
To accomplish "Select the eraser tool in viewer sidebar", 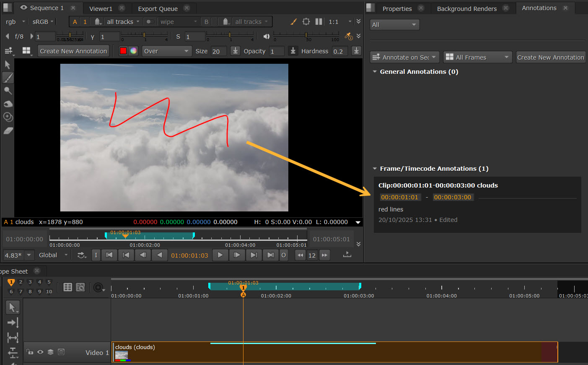I will (8, 131).
